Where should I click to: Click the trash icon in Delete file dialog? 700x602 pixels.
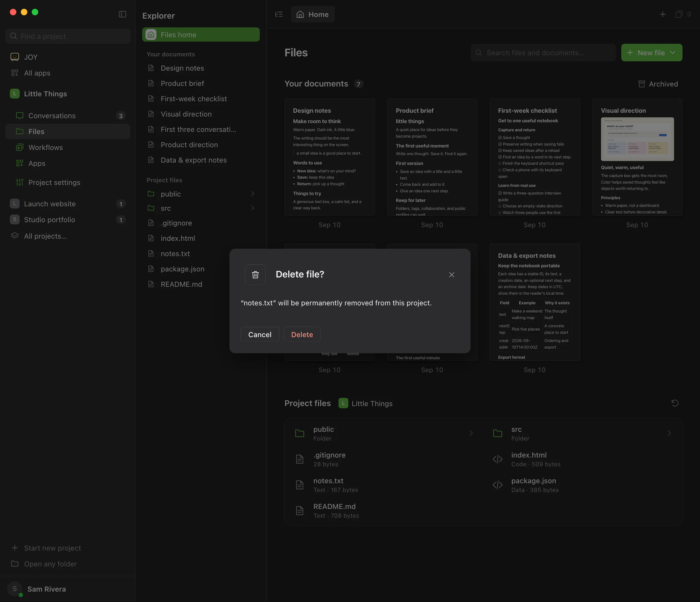click(255, 274)
